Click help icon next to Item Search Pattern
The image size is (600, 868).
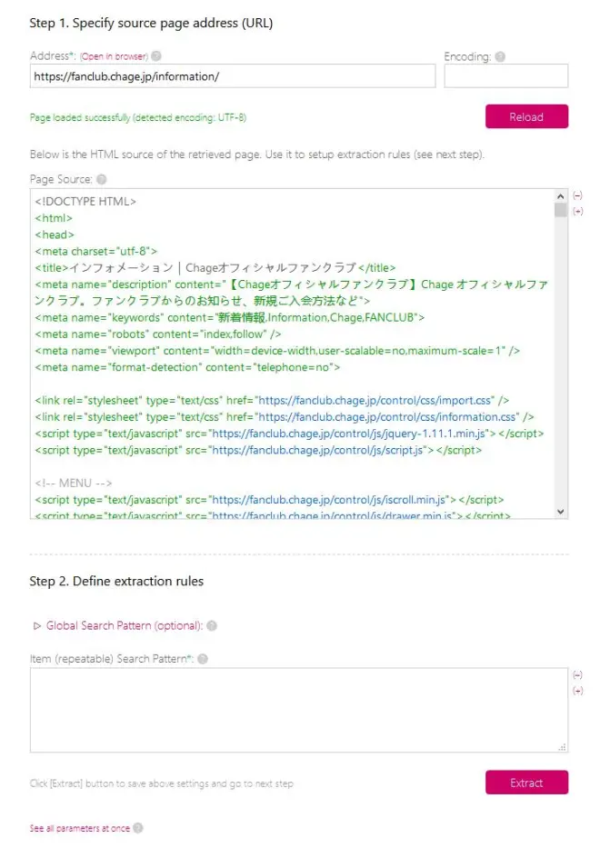tap(203, 659)
